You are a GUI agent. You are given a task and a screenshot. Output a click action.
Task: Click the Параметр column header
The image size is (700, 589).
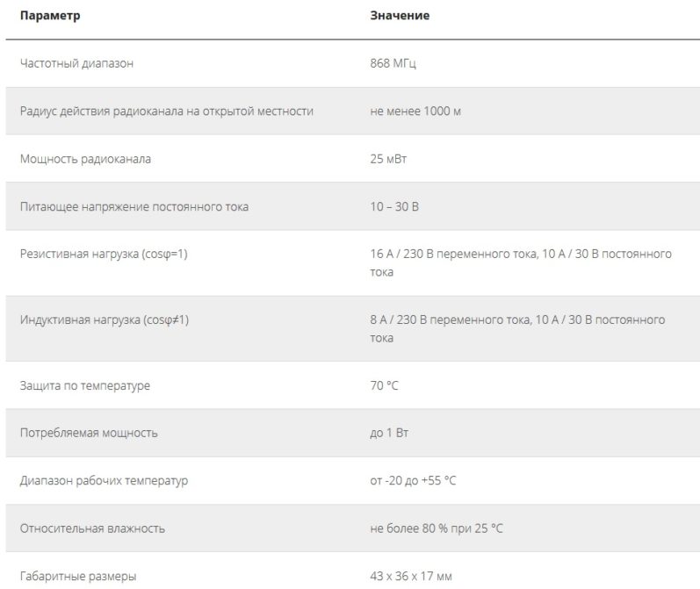tap(50, 16)
